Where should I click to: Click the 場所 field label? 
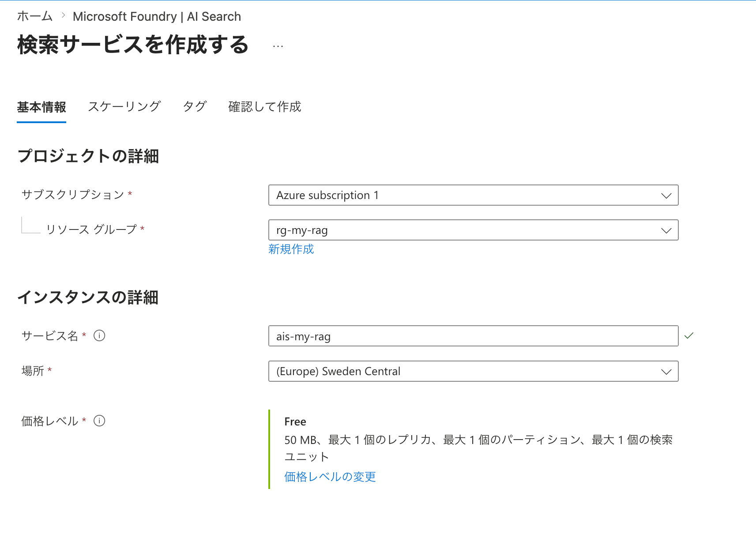click(x=33, y=371)
